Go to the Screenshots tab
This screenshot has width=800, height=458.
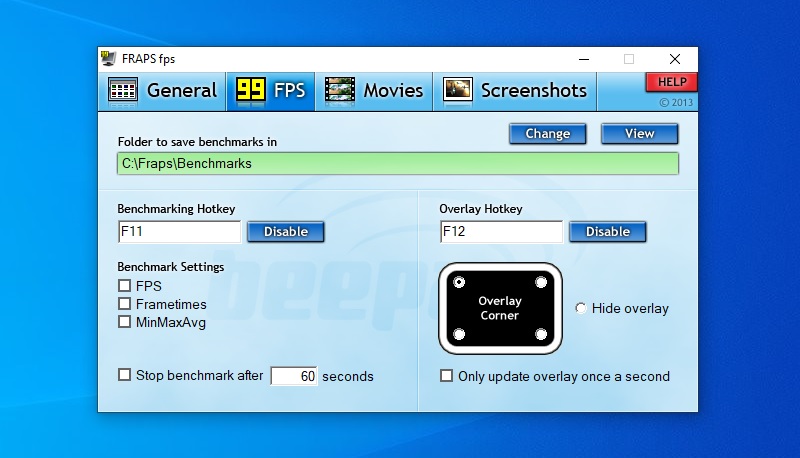[515, 91]
